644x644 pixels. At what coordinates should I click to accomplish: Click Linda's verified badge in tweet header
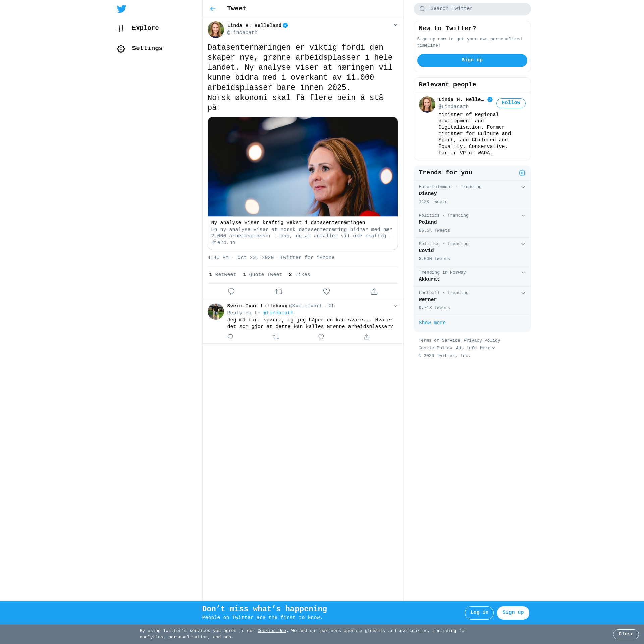[285, 25]
